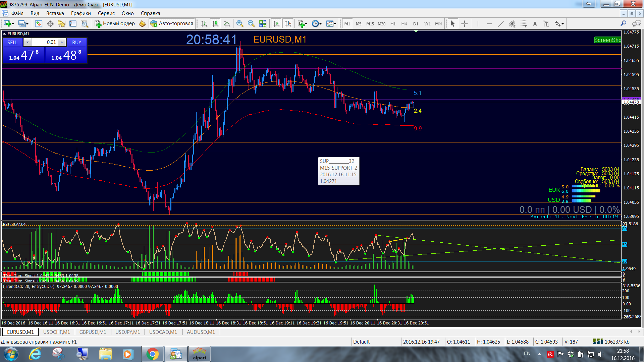Toggle the W1 timeframe button
This screenshot has height=362, width=644.
coord(427,23)
